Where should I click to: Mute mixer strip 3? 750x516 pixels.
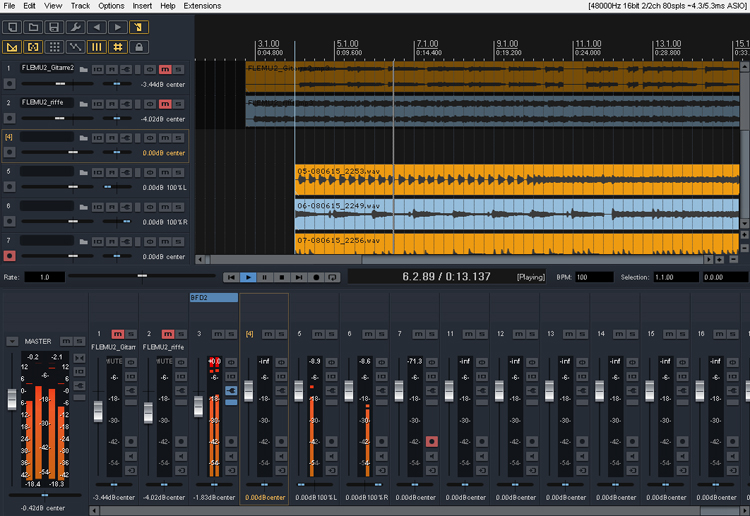click(x=218, y=334)
